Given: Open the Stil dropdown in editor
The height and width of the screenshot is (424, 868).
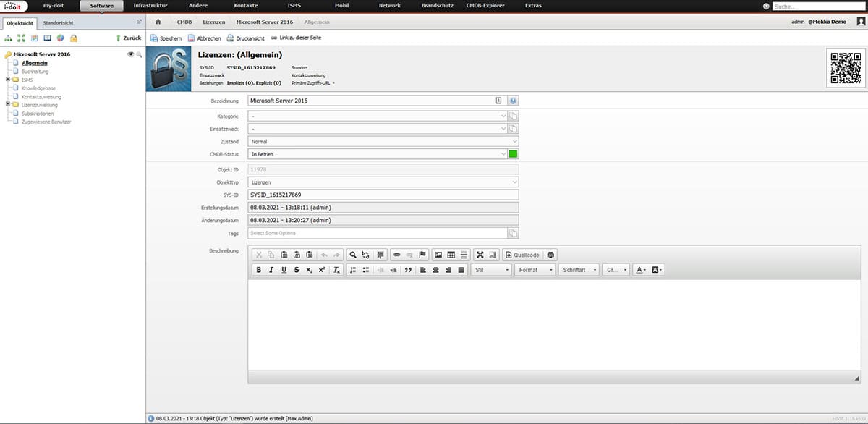Looking at the screenshot, I should (492, 270).
